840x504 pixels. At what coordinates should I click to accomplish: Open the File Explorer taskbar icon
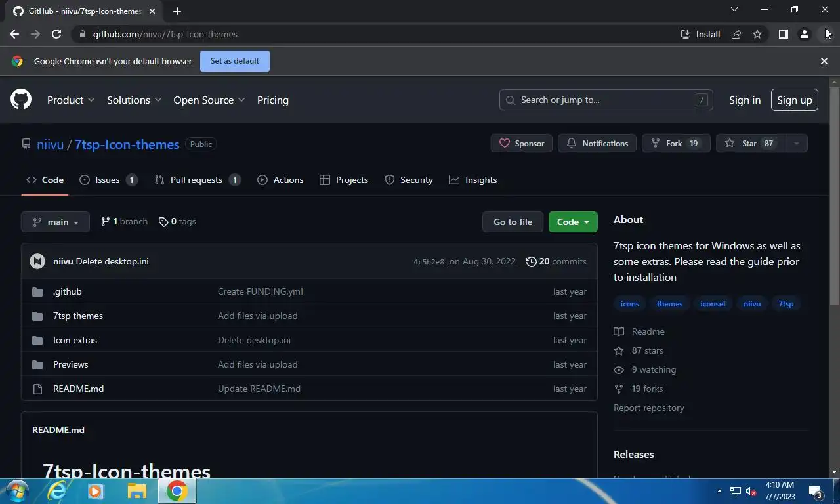[136, 491]
